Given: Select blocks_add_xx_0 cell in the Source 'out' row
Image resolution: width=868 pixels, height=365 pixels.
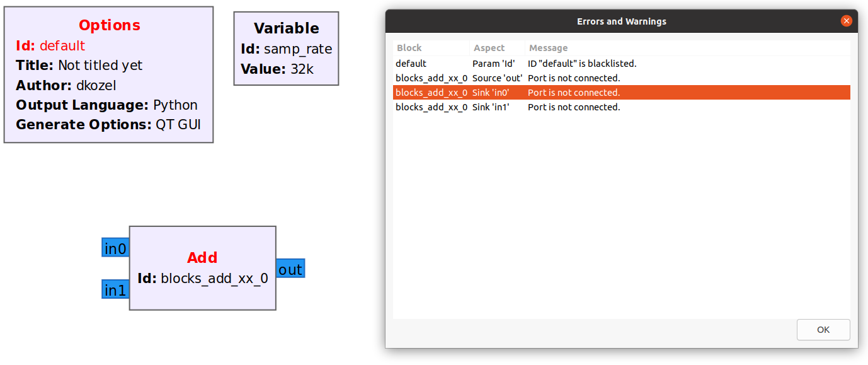Looking at the screenshot, I should click(431, 78).
